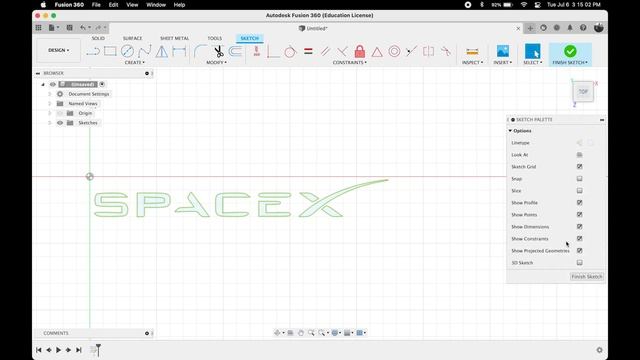640x360 pixels.
Task: Toggle the Show Constraints checkbox
Action: tap(579, 238)
